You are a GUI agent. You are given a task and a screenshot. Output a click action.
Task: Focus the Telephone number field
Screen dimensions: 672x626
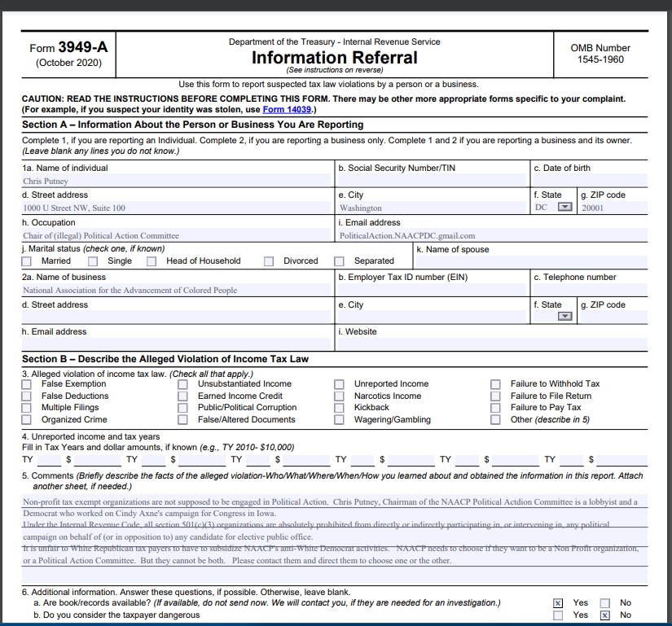point(591,290)
